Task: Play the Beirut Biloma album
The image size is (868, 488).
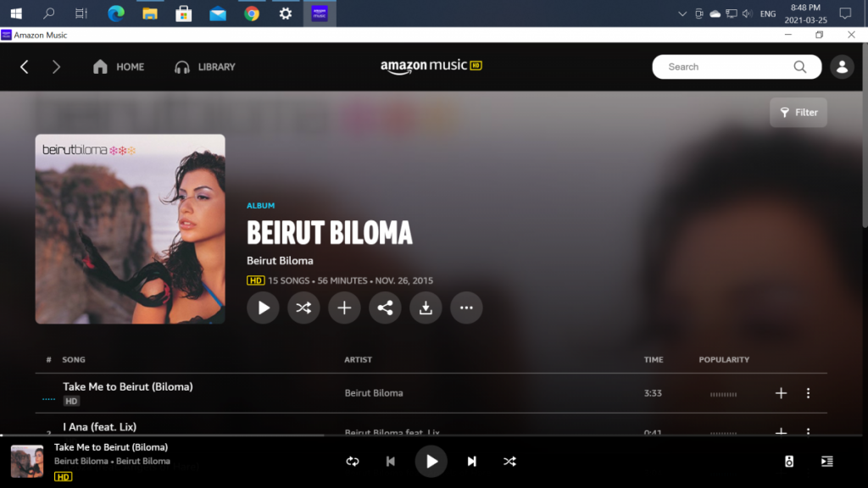Action: [263, 308]
